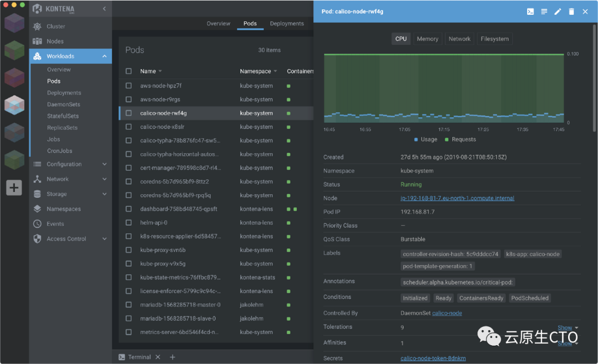
Task: Expand the Configuration sidebar section
Action: click(104, 164)
